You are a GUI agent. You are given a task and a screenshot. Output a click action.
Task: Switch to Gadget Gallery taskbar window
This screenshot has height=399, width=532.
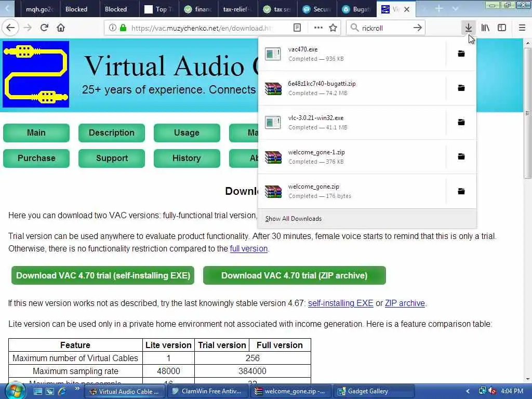tap(374, 391)
